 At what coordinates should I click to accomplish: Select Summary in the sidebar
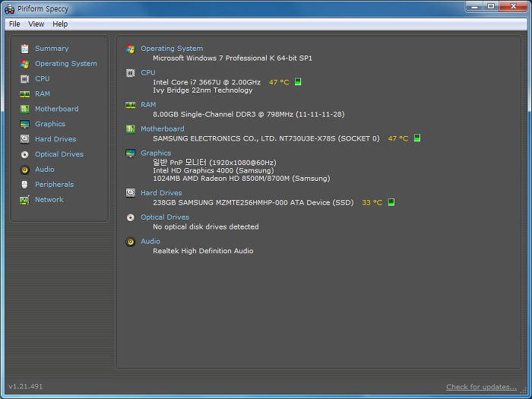52,49
